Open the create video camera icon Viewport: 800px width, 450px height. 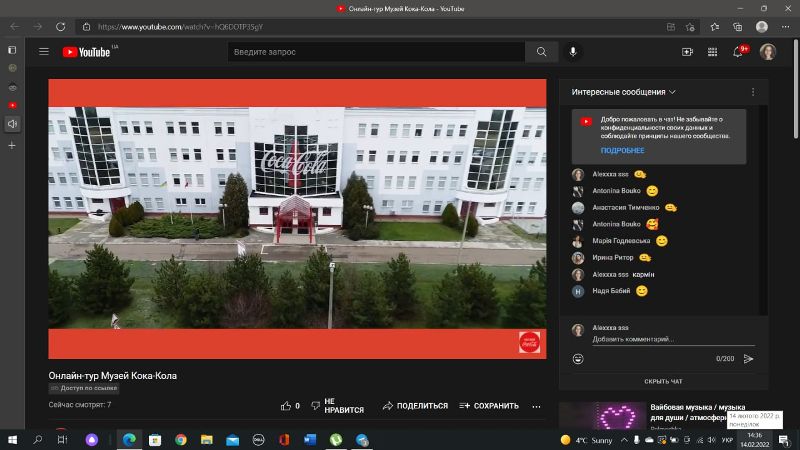pos(687,52)
